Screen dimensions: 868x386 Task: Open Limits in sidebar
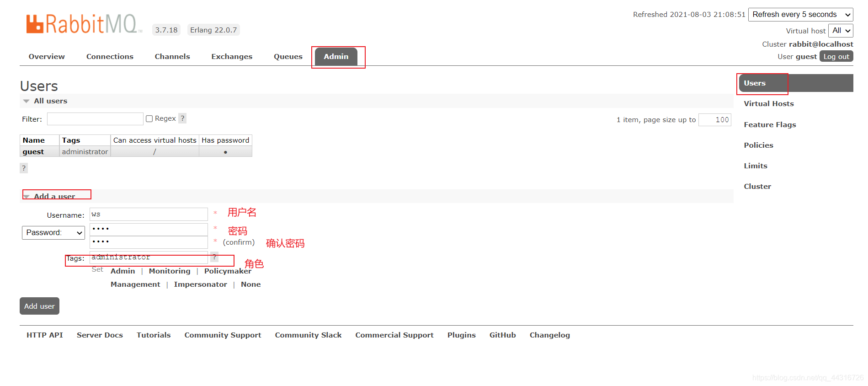coord(756,166)
